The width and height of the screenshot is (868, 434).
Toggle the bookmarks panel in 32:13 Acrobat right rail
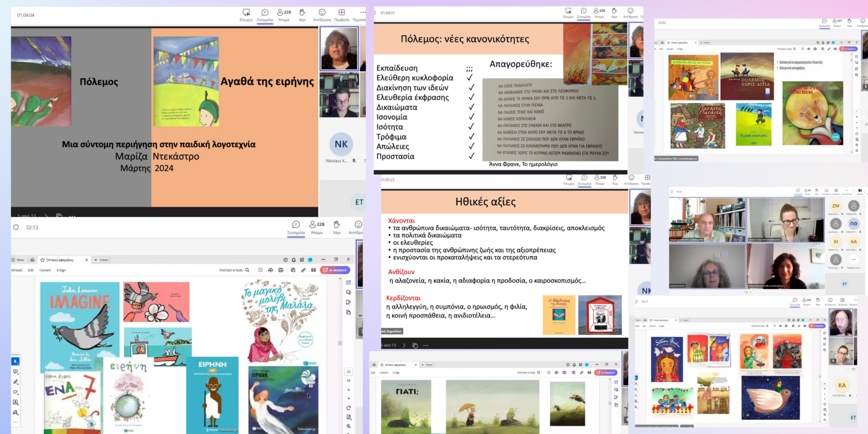[348, 302]
